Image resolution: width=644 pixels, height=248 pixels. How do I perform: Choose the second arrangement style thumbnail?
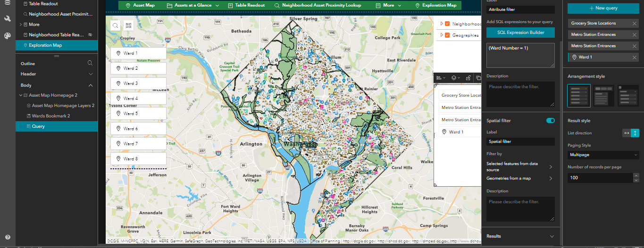click(603, 96)
